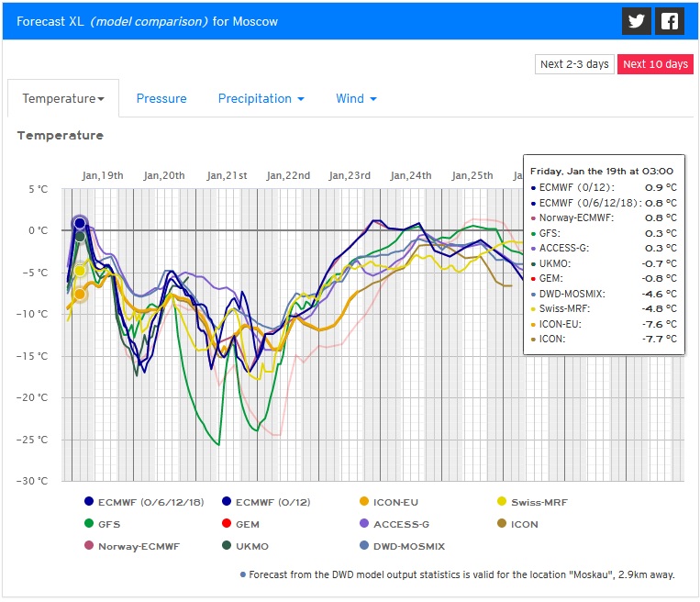Image resolution: width=700 pixels, height=602 pixels.
Task: Toggle GEM series in legend
Action: coord(240,524)
